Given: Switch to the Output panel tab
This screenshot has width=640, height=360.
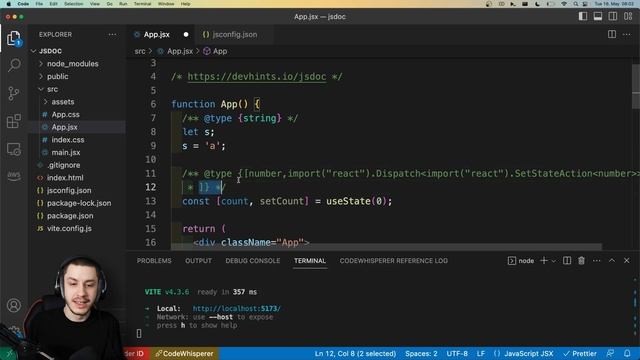Looking at the screenshot, I should tap(198, 260).
